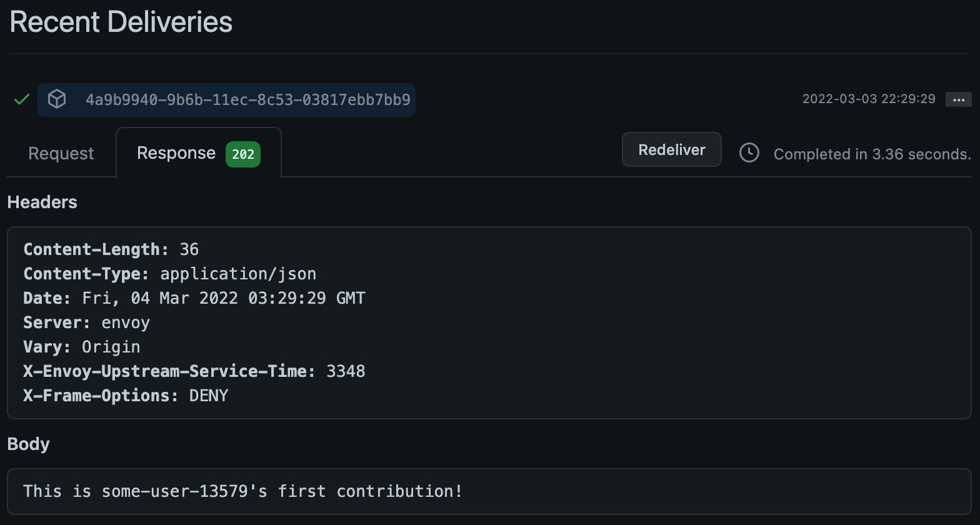Open delivery 4a9b9940-9b6b-11ec-8c53-03817ebb7bb9

[x=247, y=100]
